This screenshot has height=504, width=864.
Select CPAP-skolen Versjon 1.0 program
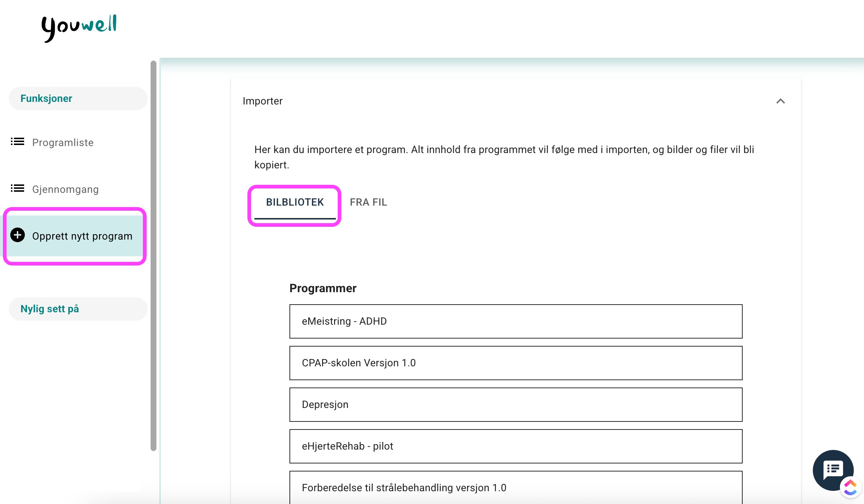515,363
